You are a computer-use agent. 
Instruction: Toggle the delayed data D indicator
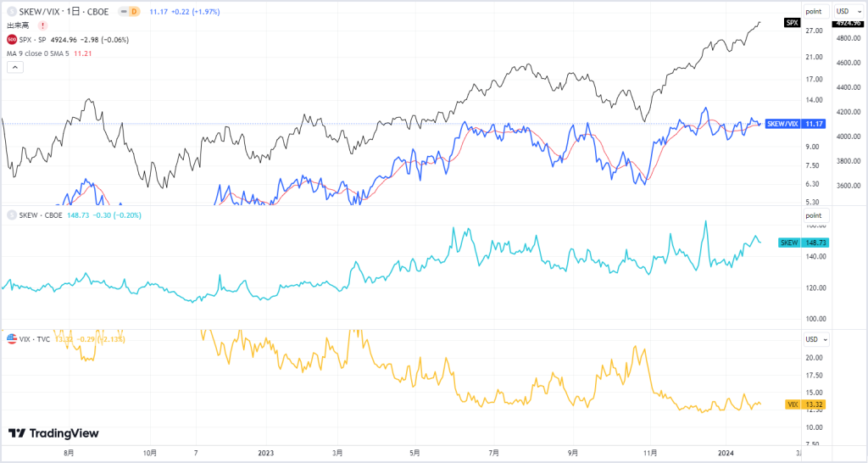pyautogui.click(x=134, y=12)
